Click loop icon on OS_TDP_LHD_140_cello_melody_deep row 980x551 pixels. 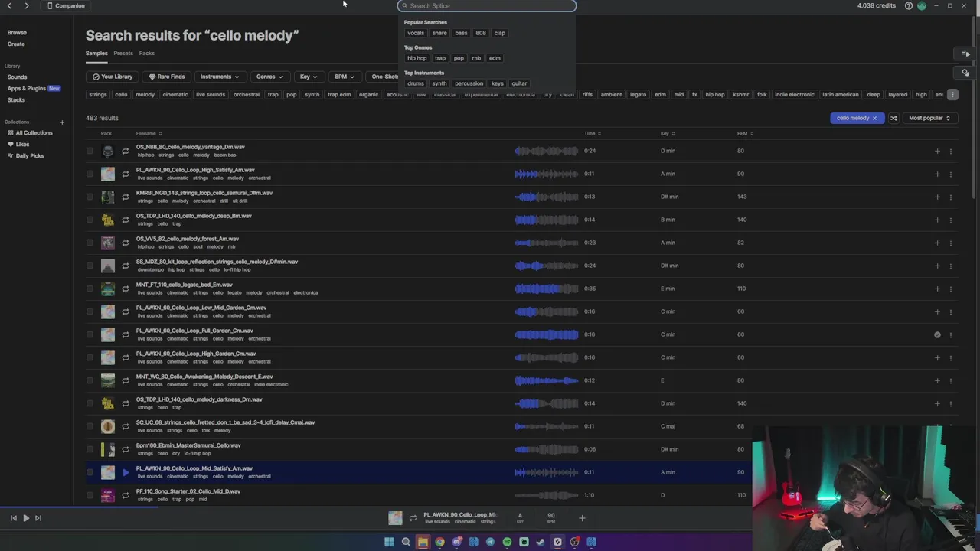(x=126, y=220)
